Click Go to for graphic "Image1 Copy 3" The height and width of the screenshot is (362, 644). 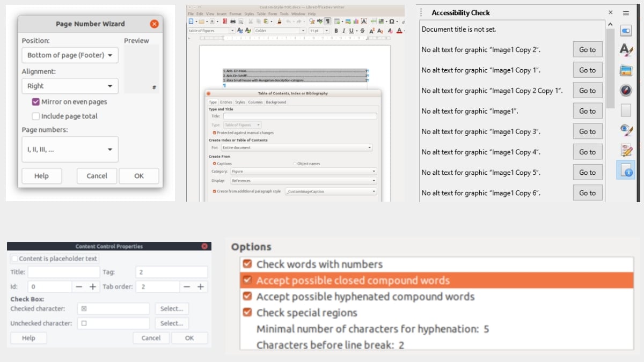coord(587,131)
